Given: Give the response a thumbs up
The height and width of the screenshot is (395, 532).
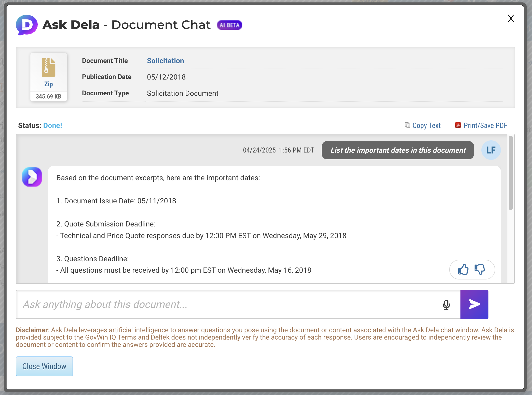Looking at the screenshot, I should tap(463, 269).
